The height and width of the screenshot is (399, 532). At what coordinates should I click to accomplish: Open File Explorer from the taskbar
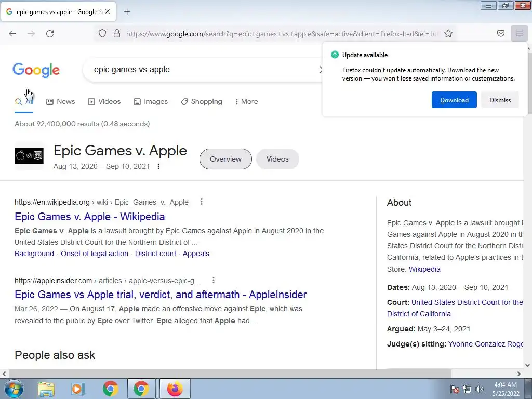click(x=46, y=389)
